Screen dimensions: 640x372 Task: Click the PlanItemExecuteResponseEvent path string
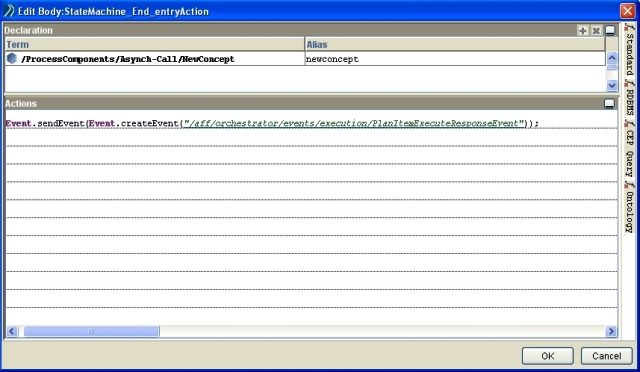pos(353,123)
